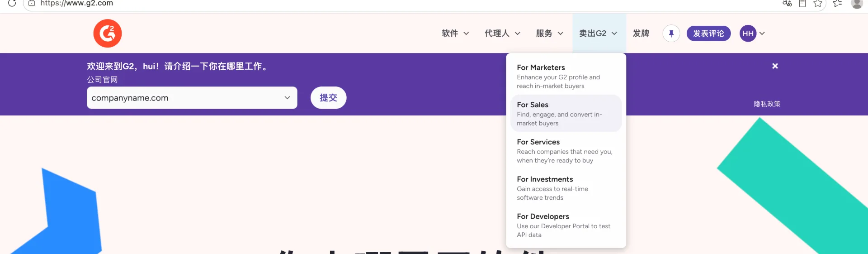This screenshot has width=868, height=254.
Task: Click the browser address bar URL
Action: click(x=77, y=3)
